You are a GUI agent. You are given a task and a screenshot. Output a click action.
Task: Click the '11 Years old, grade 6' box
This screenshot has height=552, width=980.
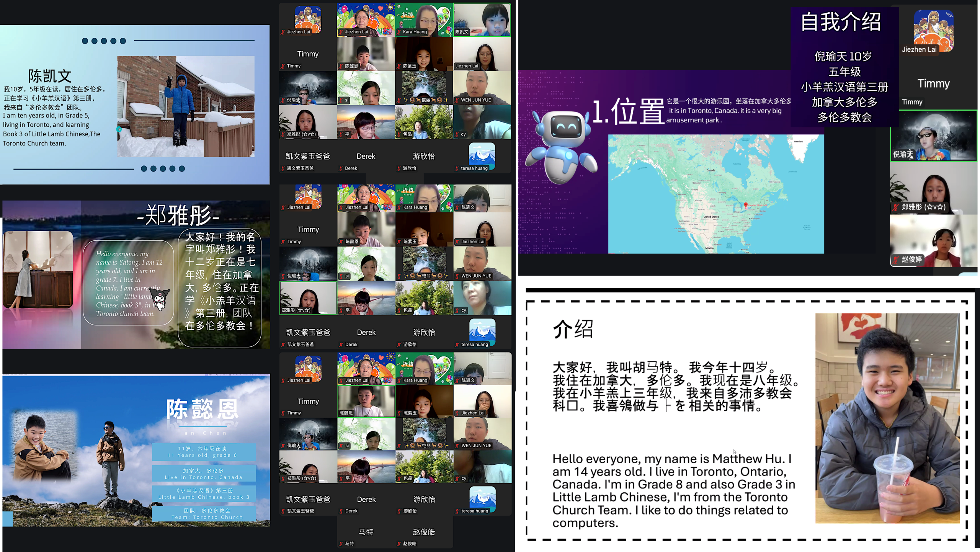[x=204, y=452]
